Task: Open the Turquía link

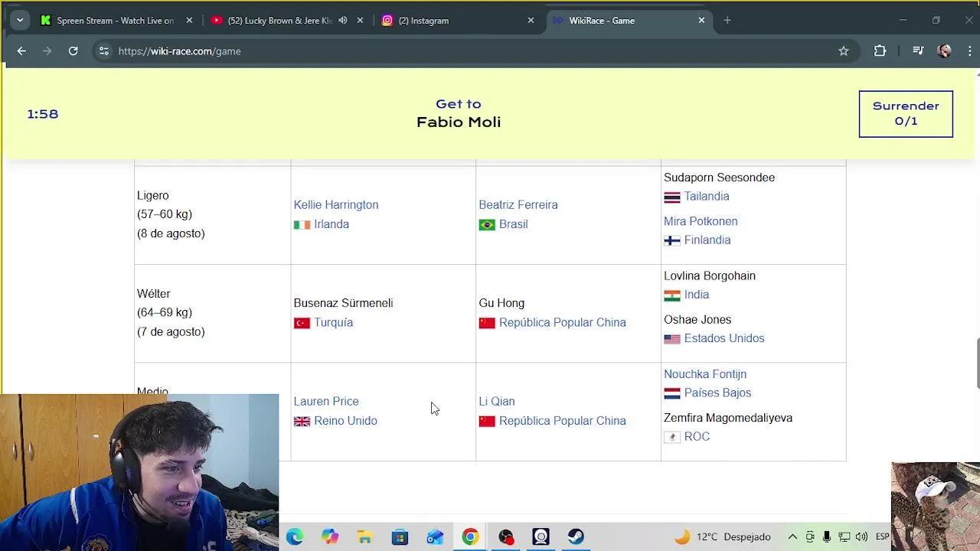Action: click(333, 323)
